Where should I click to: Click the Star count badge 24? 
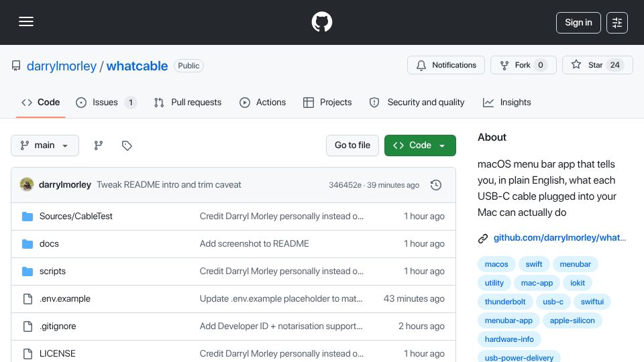pyautogui.click(x=615, y=65)
